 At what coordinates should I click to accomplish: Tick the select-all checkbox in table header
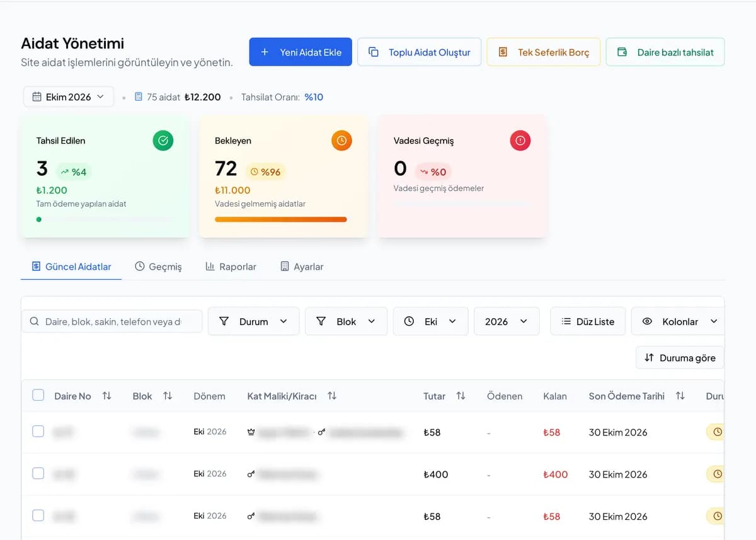point(38,395)
